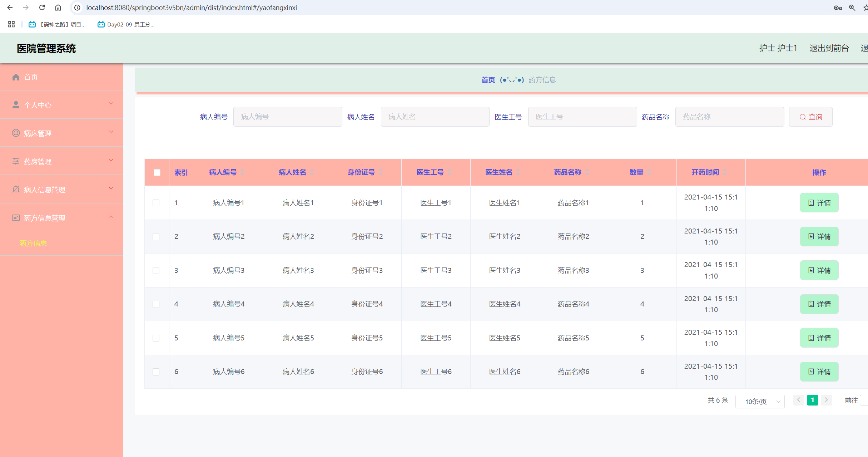Toggle the select-all checkbox in table header
The width and height of the screenshot is (868, 457).
coord(157,172)
